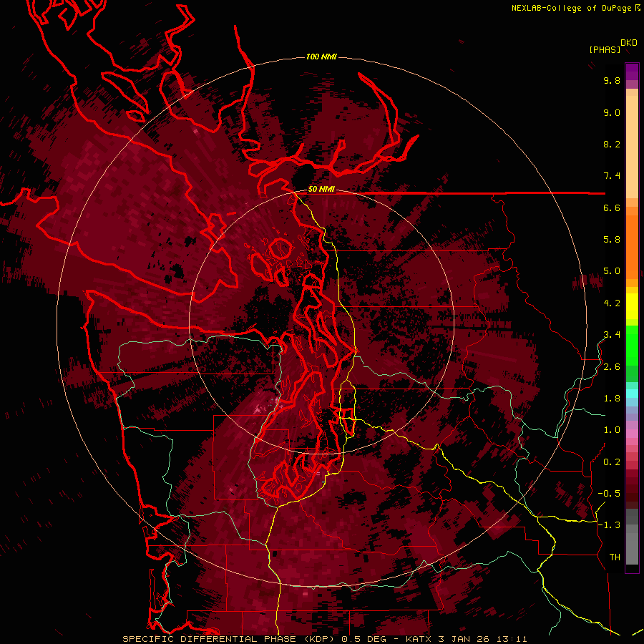
Task: Click the 4.2 value on the color scale
Action: click(x=612, y=303)
